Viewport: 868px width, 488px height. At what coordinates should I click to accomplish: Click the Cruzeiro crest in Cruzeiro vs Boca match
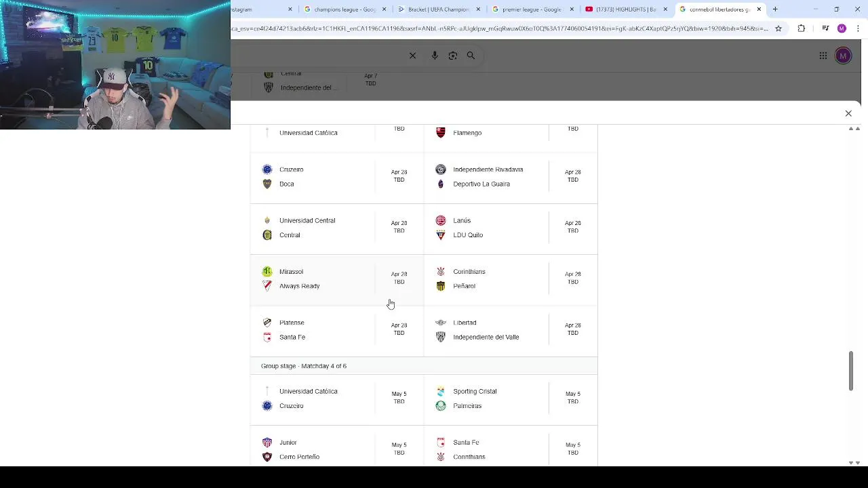coord(267,169)
